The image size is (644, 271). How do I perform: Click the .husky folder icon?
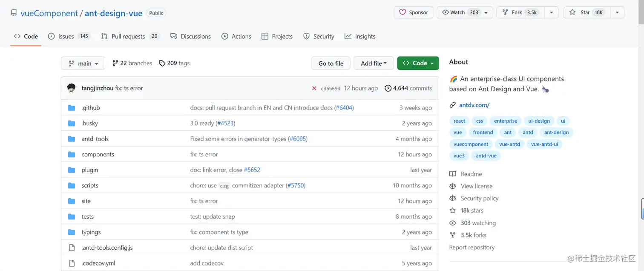coord(72,123)
